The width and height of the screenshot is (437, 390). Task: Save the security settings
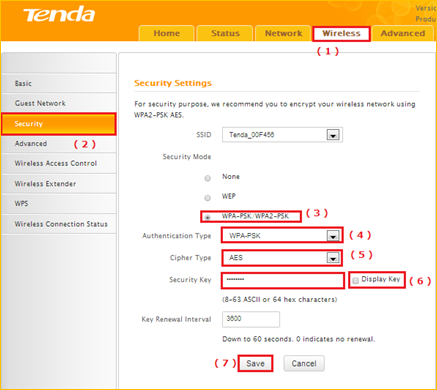[255, 363]
